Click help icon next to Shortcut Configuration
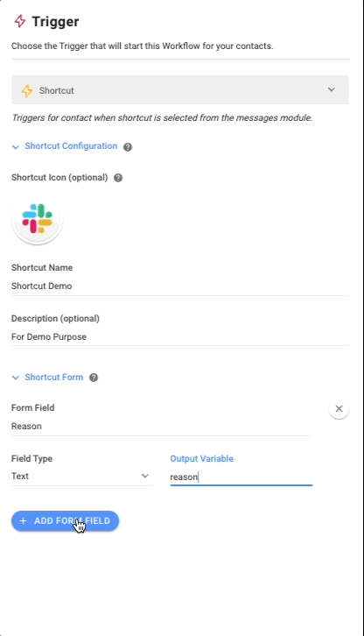The height and width of the screenshot is (636, 364). click(x=128, y=147)
